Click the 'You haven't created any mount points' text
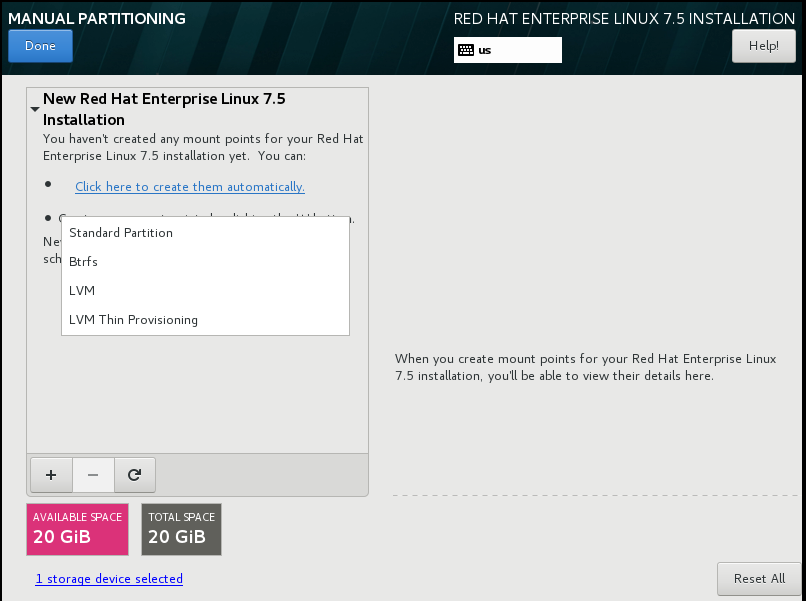806x601 pixels. pyautogui.click(x=203, y=147)
